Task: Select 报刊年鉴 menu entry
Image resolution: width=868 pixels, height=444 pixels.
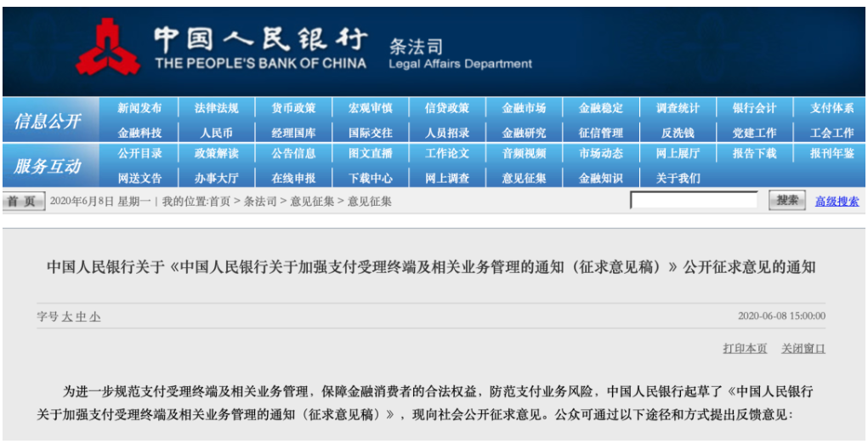Action: click(x=832, y=153)
